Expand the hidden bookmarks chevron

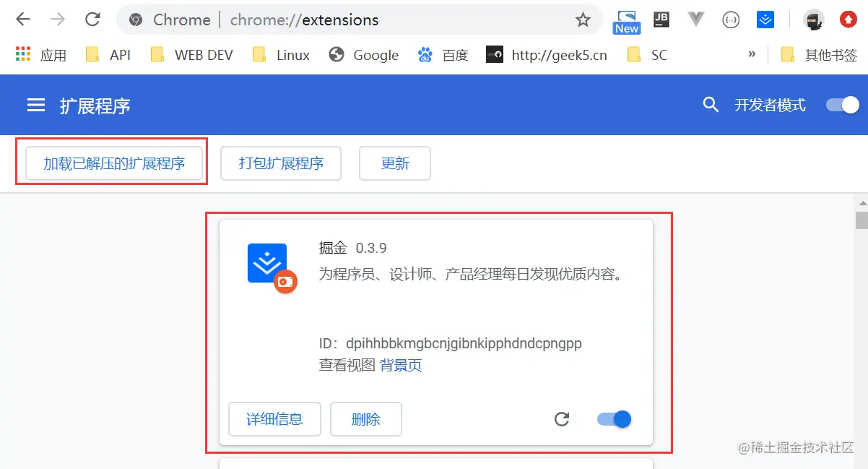(x=752, y=54)
